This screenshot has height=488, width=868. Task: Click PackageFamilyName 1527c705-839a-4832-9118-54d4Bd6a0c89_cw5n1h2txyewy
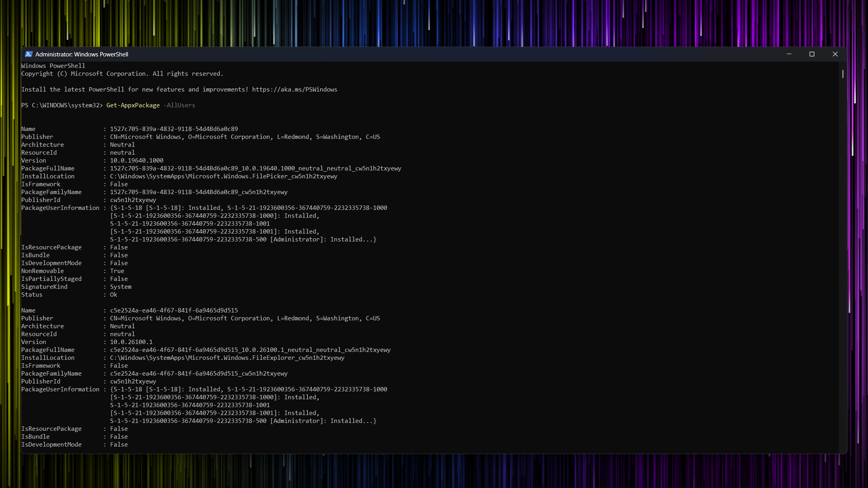(x=199, y=192)
